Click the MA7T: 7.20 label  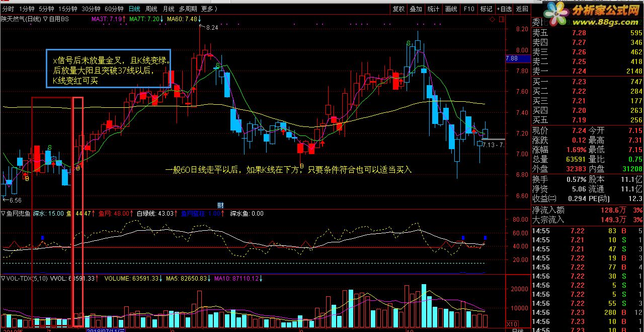click(x=144, y=20)
